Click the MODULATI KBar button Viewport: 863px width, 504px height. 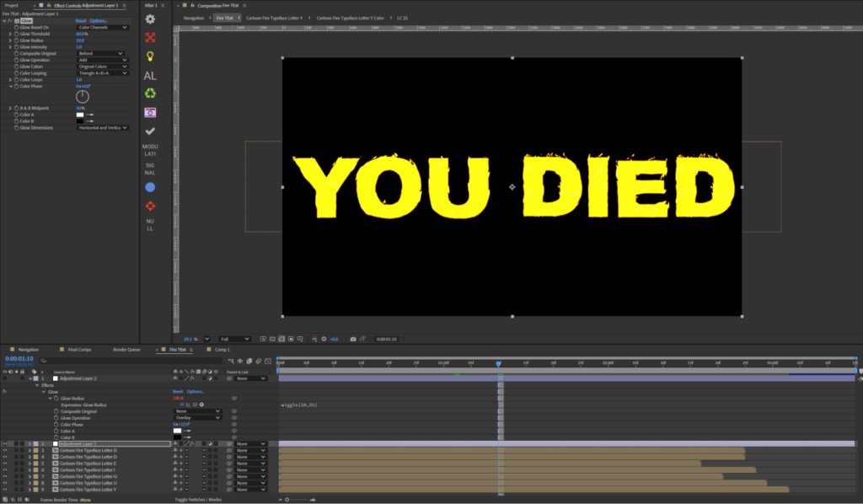[150, 150]
